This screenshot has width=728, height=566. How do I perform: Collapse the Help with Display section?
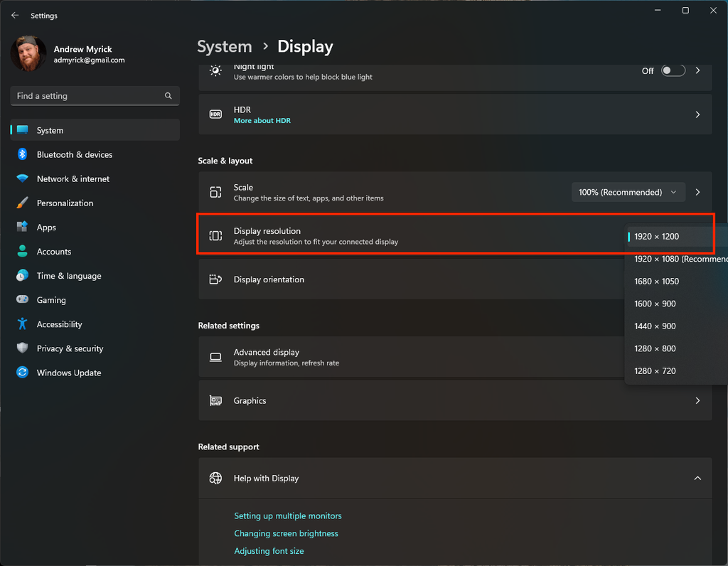point(697,479)
